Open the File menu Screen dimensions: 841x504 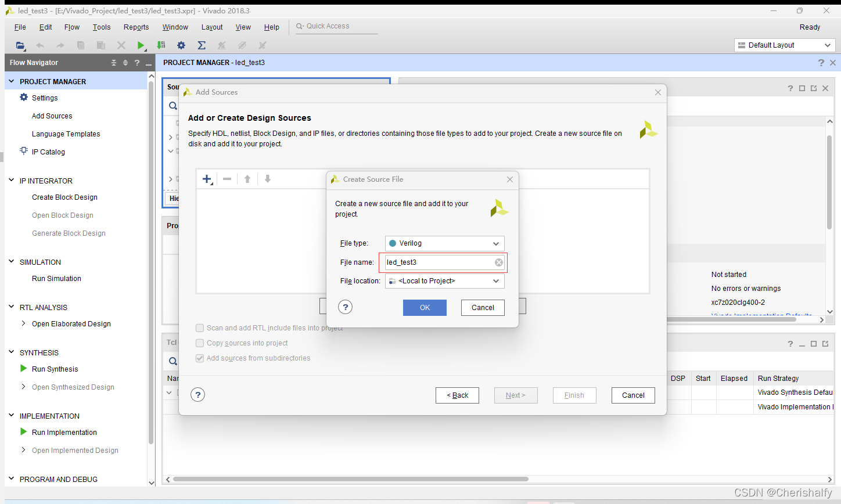tap(20, 27)
